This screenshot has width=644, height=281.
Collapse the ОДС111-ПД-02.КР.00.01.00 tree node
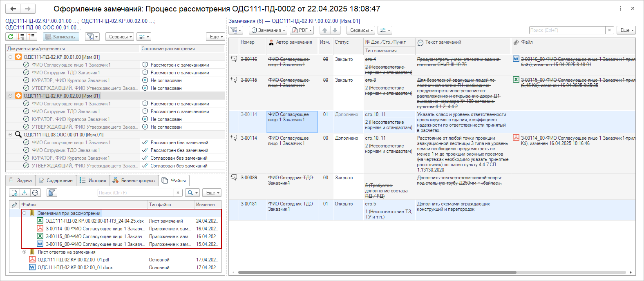(x=10, y=57)
